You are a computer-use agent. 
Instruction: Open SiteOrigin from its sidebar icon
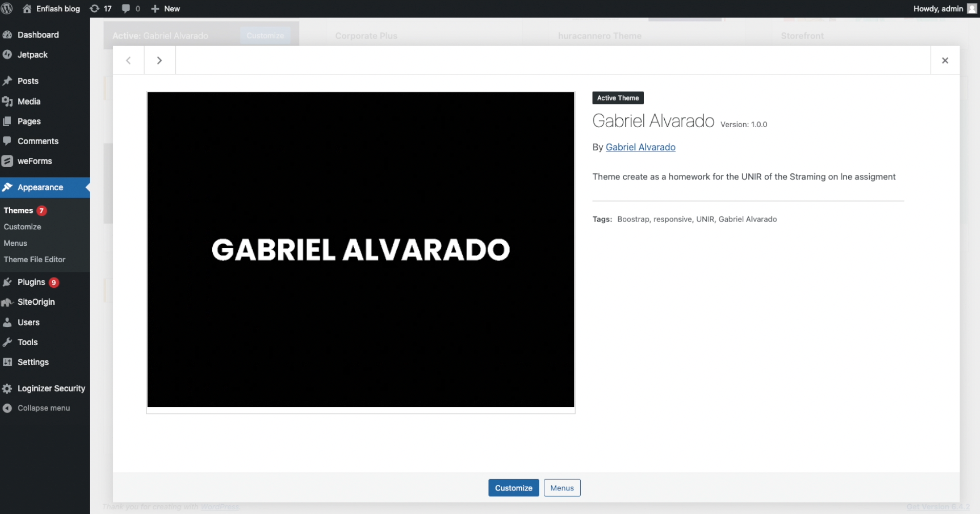tap(7, 302)
